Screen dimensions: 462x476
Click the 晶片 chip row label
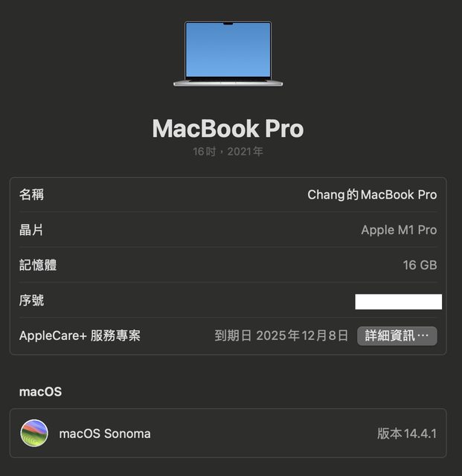click(x=31, y=230)
